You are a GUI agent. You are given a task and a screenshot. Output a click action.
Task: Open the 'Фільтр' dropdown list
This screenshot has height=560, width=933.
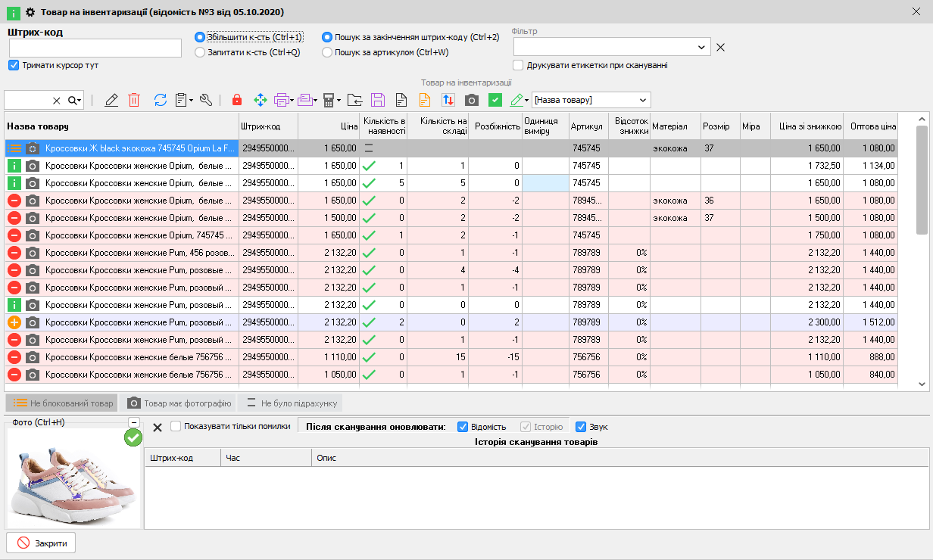pos(702,47)
